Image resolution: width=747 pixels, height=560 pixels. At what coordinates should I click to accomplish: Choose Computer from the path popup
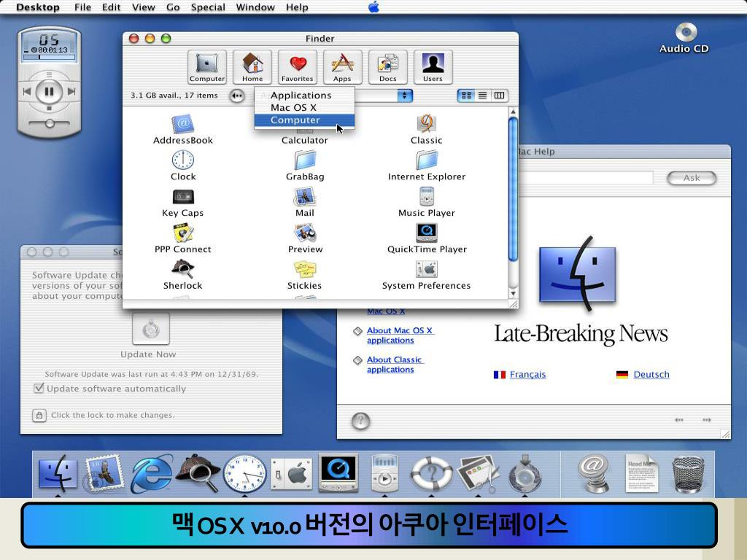(x=304, y=120)
